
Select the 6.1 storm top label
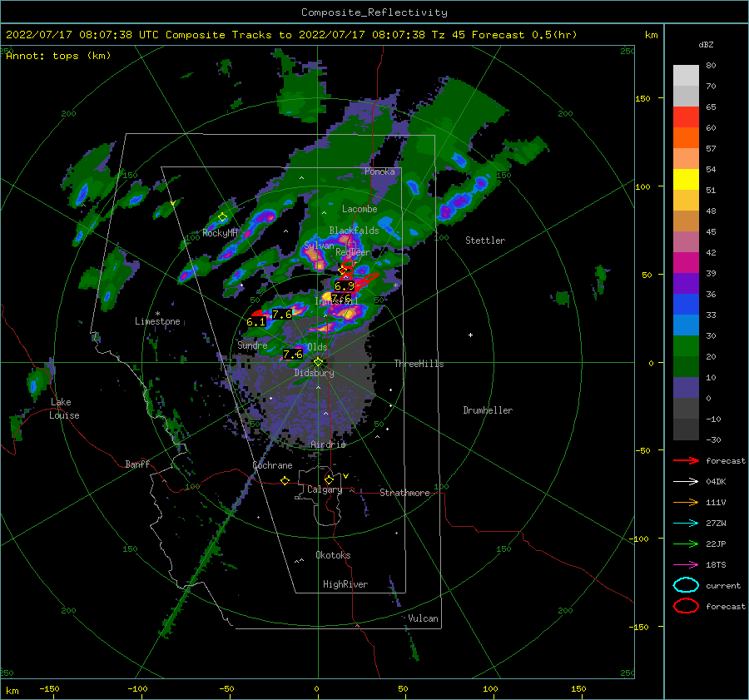(255, 322)
